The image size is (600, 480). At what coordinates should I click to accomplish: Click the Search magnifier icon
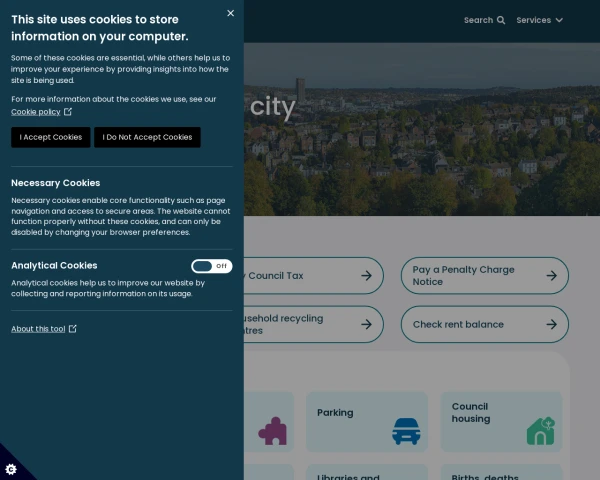coord(501,20)
